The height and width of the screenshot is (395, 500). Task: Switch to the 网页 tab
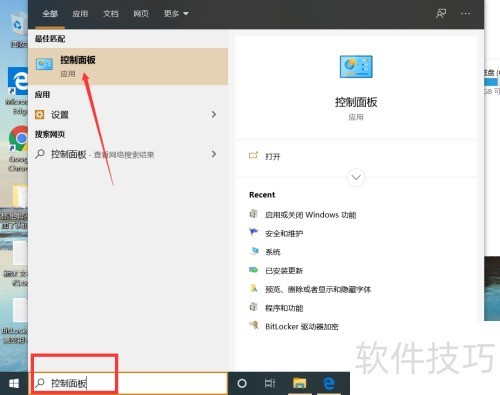point(141,14)
